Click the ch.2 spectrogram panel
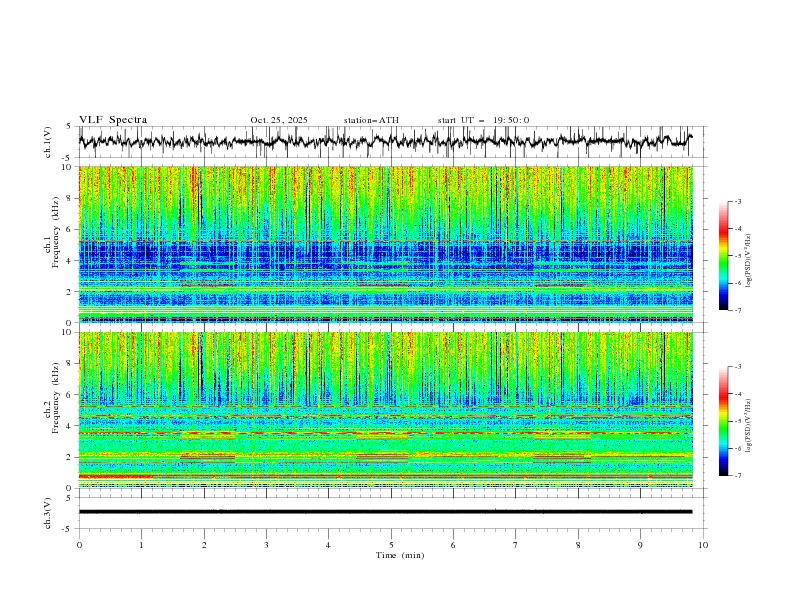Screen dimensions: 792x612 (385, 410)
